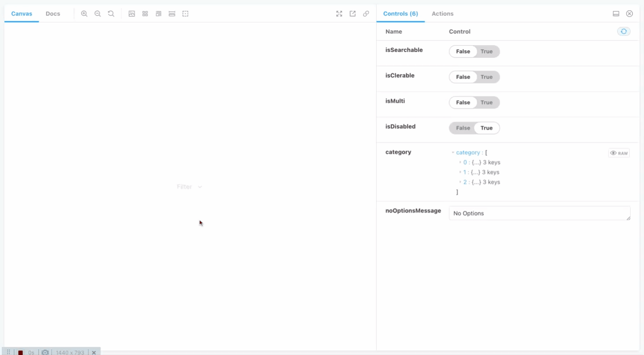Open canvas in new tab
This screenshot has width=644, height=355.
coord(352,14)
